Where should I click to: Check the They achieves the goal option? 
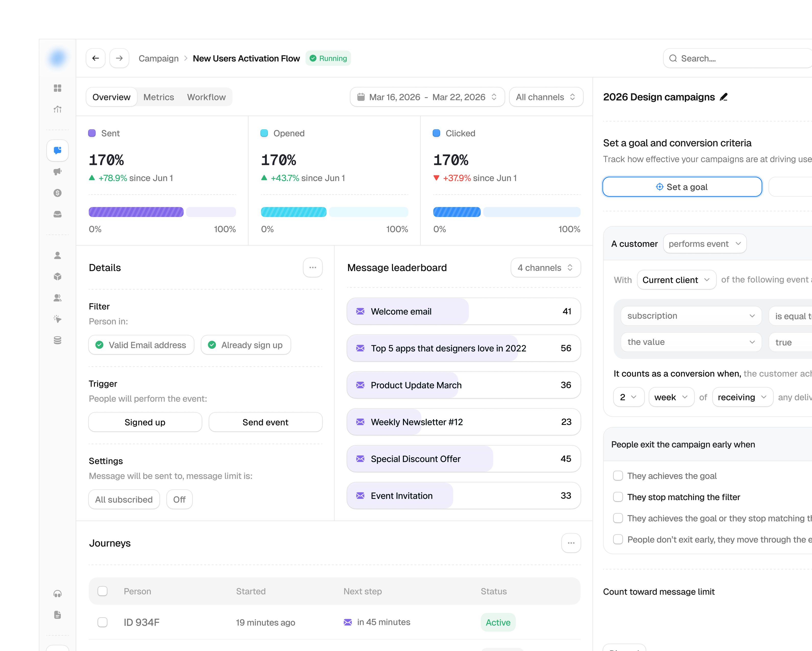tap(618, 476)
